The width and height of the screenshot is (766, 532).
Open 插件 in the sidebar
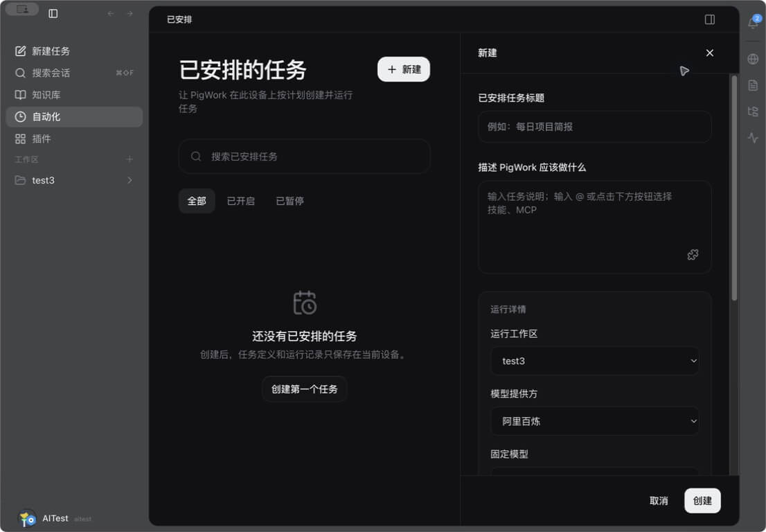click(x=74, y=139)
